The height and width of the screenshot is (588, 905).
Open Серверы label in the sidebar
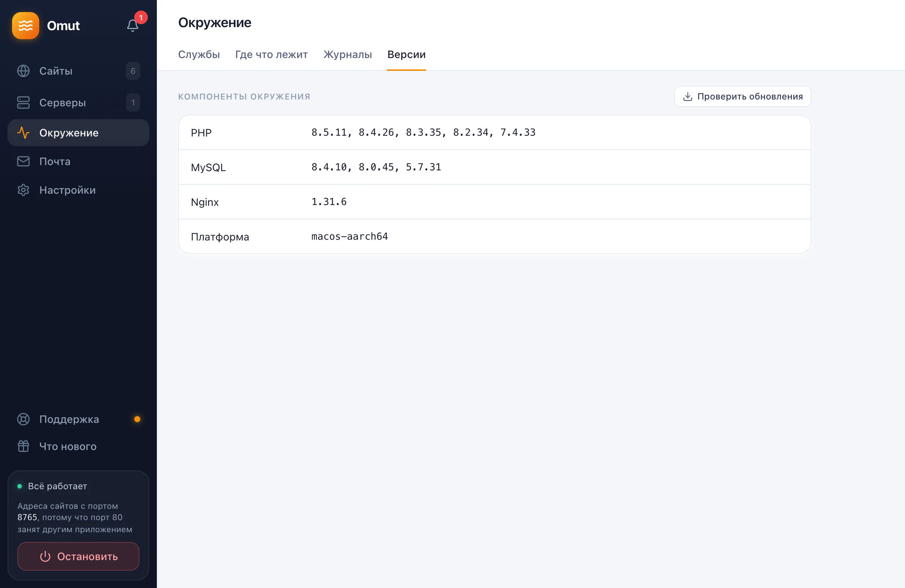(x=63, y=103)
